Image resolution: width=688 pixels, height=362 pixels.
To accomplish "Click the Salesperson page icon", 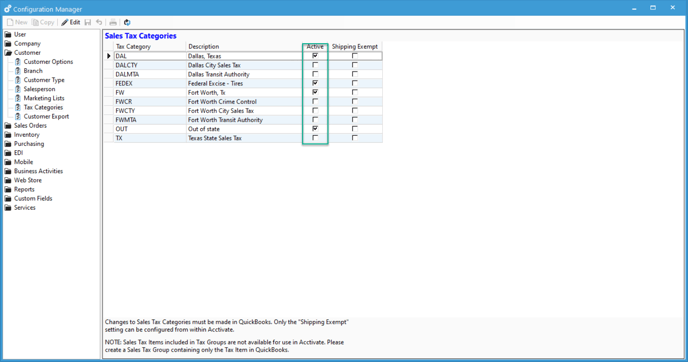I will [x=18, y=89].
